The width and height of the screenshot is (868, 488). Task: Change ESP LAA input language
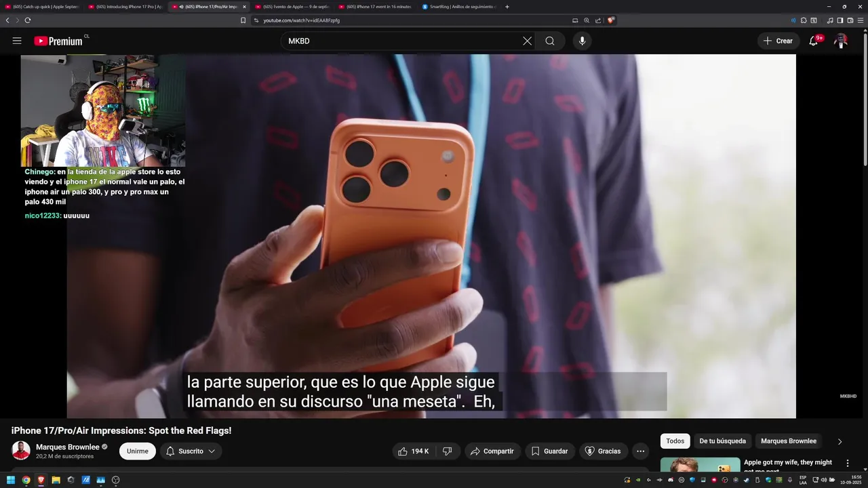coord(803,480)
